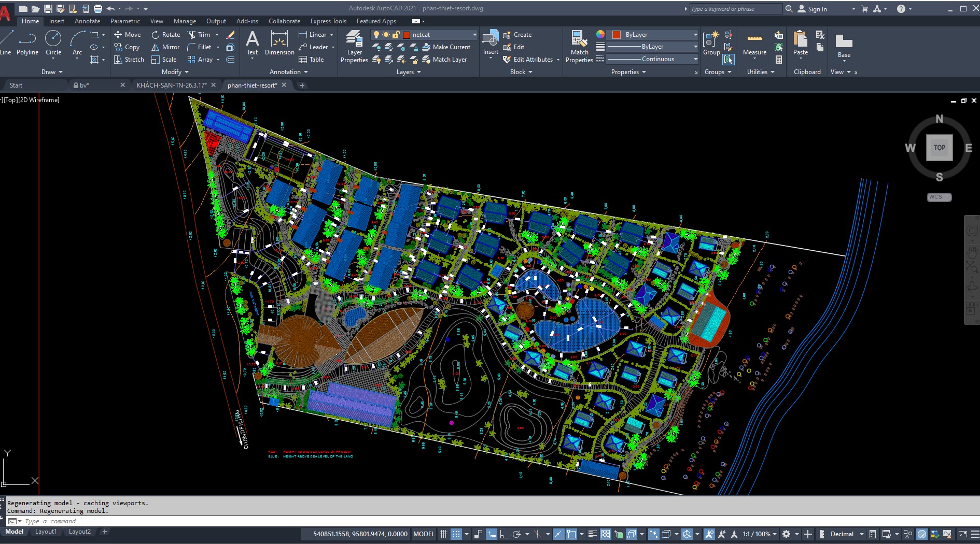This screenshot has width=980, height=544.
Task: Activate the Move command
Action: 128,34
